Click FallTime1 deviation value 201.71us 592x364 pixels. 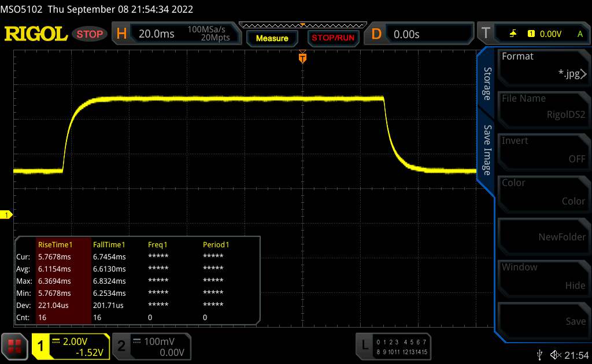pyautogui.click(x=108, y=305)
